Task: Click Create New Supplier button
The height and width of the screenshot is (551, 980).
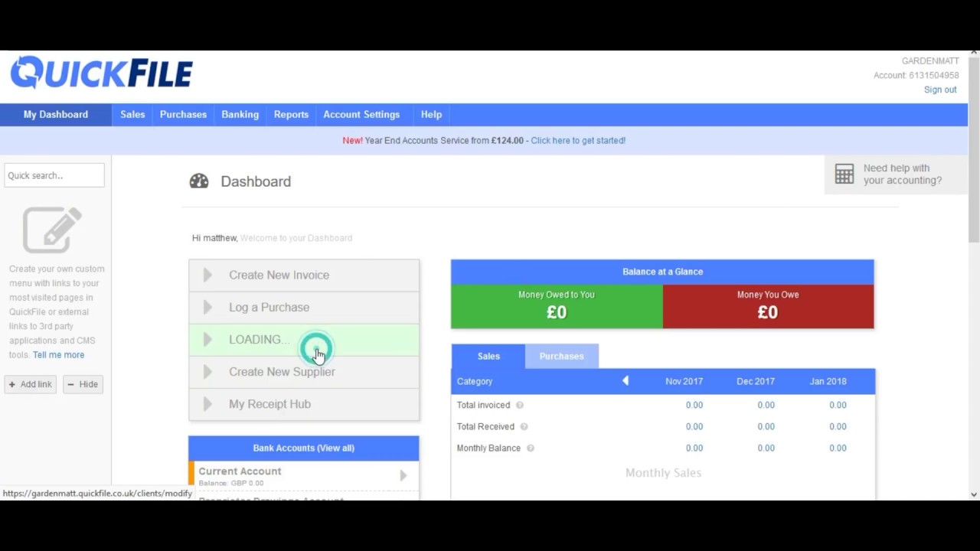Action: [x=304, y=372]
